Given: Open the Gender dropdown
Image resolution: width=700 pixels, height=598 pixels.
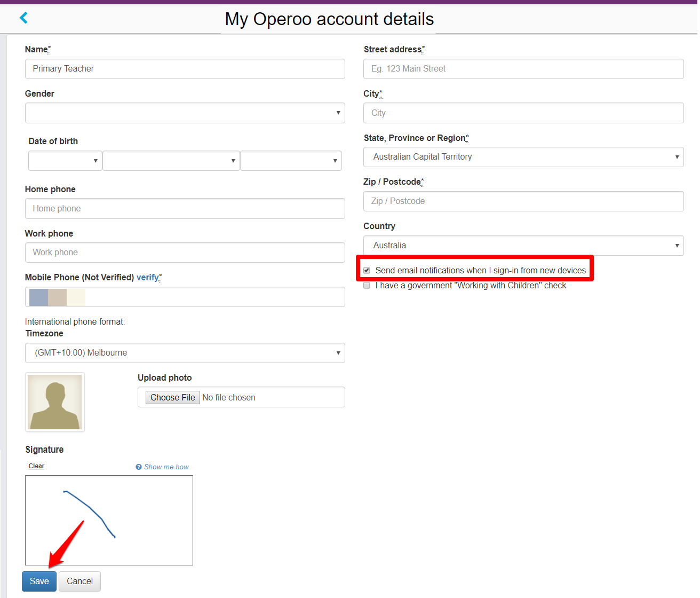Looking at the screenshot, I should (185, 113).
